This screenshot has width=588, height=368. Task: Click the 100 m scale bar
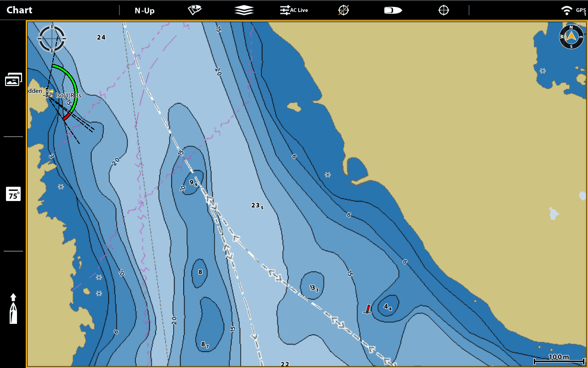coord(558,358)
